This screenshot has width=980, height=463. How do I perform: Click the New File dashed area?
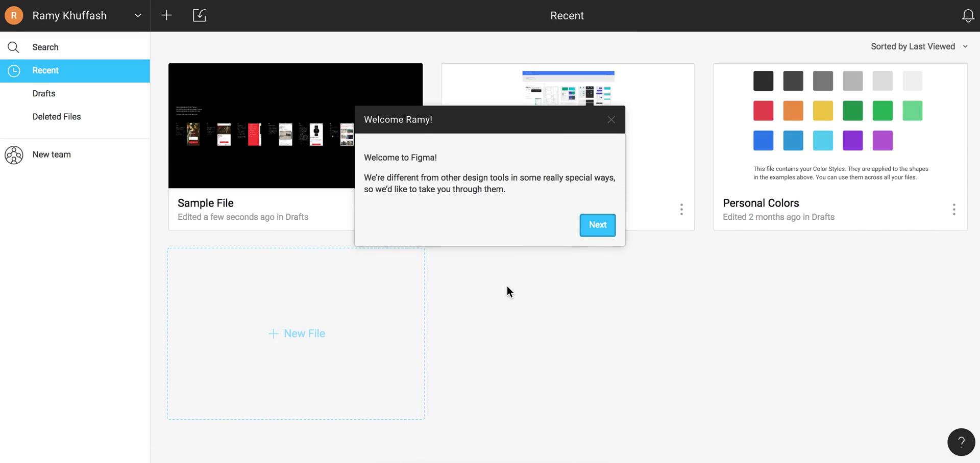pyautogui.click(x=296, y=333)
